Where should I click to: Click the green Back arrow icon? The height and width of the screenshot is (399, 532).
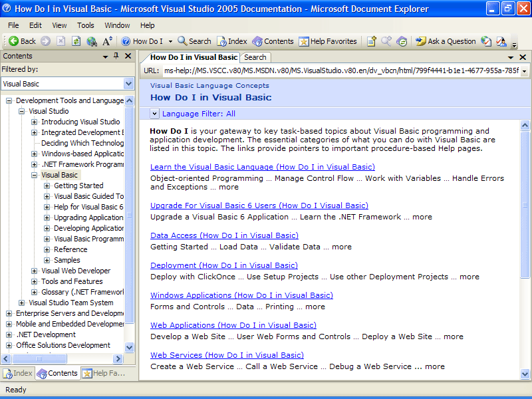[x=13, y=41]
